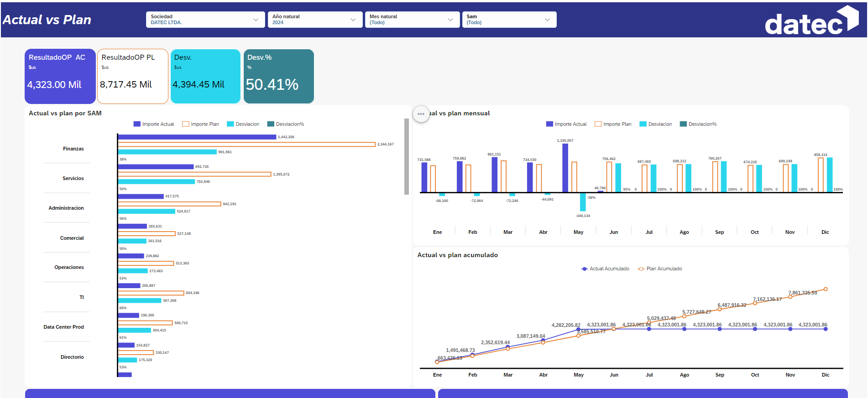Click Dic deviation bar 856,114
Viewport: 868px width, 398px height.
pyautogui.click(x=830, y=175)
